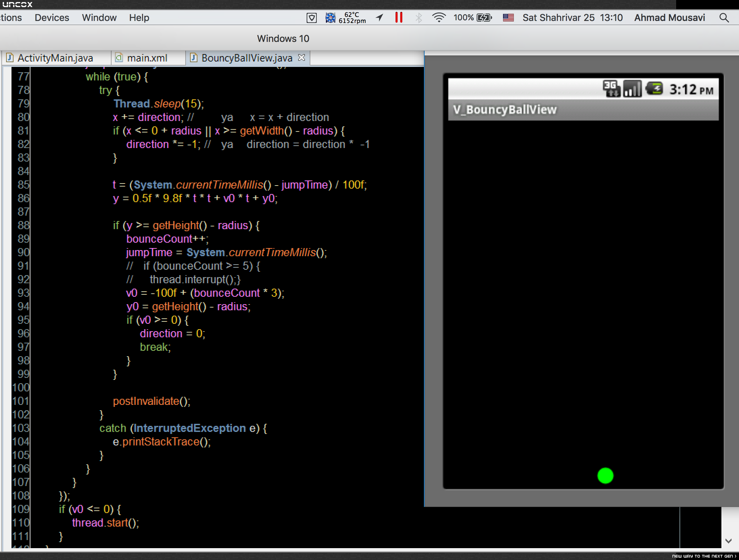Click line number 85 in the gutter
Screen dimensions: 739x560
(23, 185)
